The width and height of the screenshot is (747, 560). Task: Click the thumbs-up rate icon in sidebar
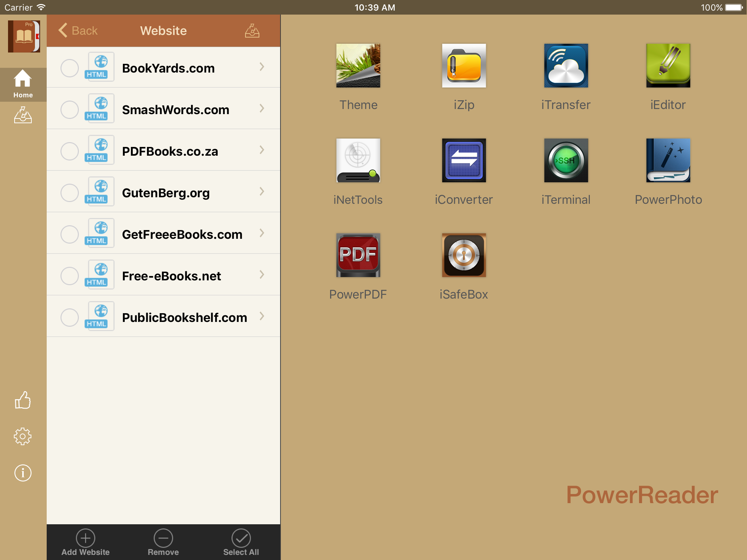tap(23, 400)
